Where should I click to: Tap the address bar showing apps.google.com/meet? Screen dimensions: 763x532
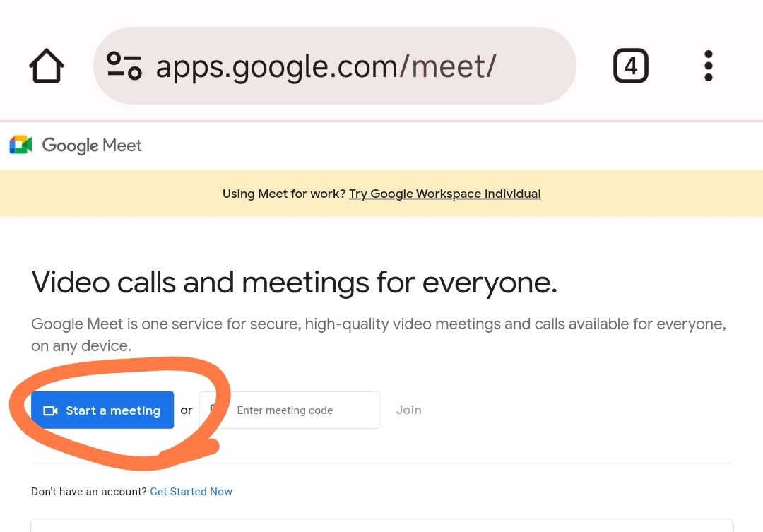point(335,65)
